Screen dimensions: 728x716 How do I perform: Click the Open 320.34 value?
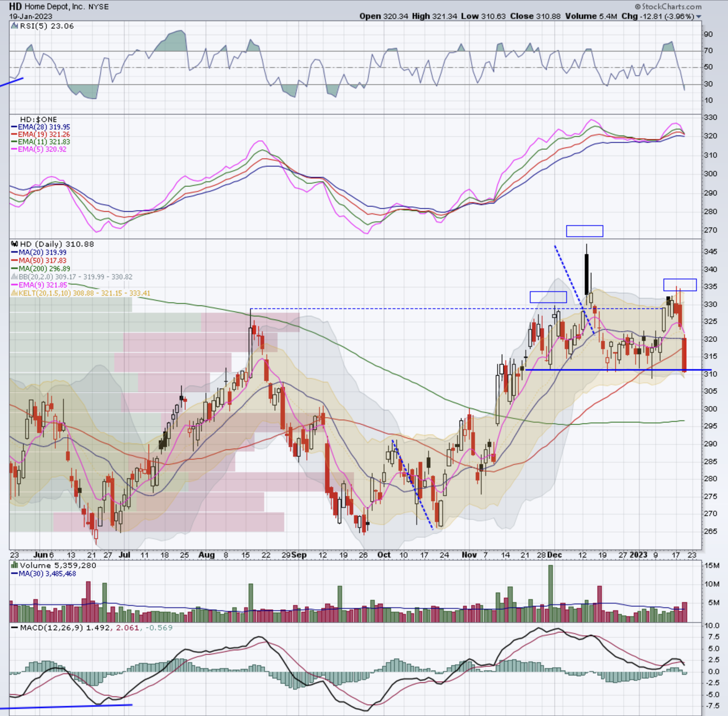[x=384, y=16]
